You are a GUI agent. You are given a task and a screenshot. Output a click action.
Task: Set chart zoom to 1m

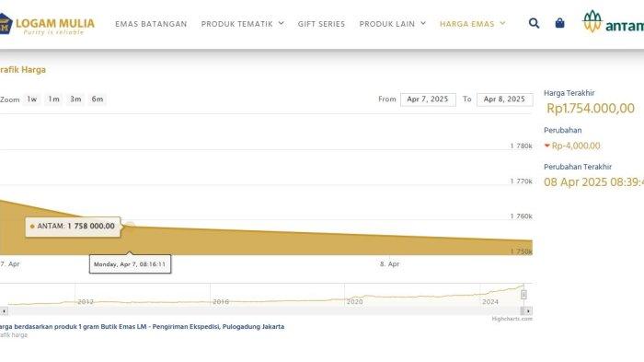53,99
